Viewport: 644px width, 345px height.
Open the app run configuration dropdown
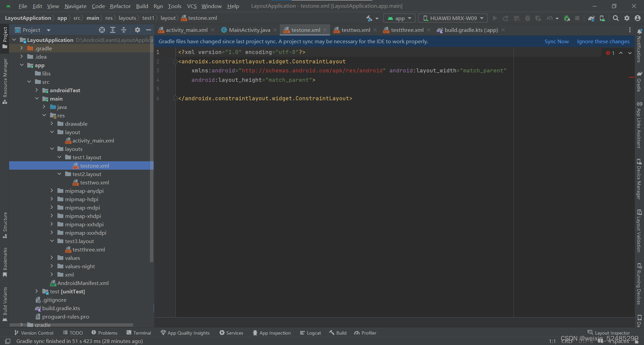point(399,18)
